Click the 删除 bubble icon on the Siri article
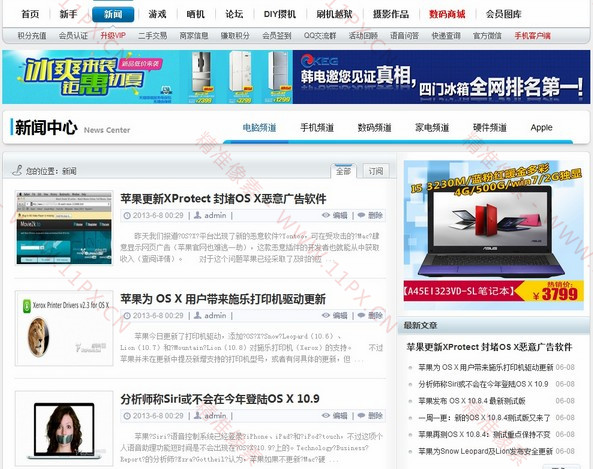 [361, 416]
